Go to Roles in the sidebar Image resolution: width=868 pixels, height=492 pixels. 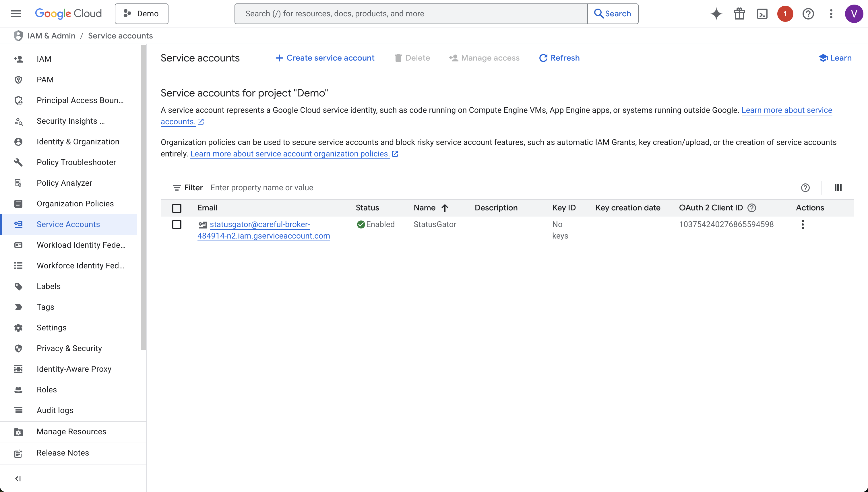(x=46, y=389)
